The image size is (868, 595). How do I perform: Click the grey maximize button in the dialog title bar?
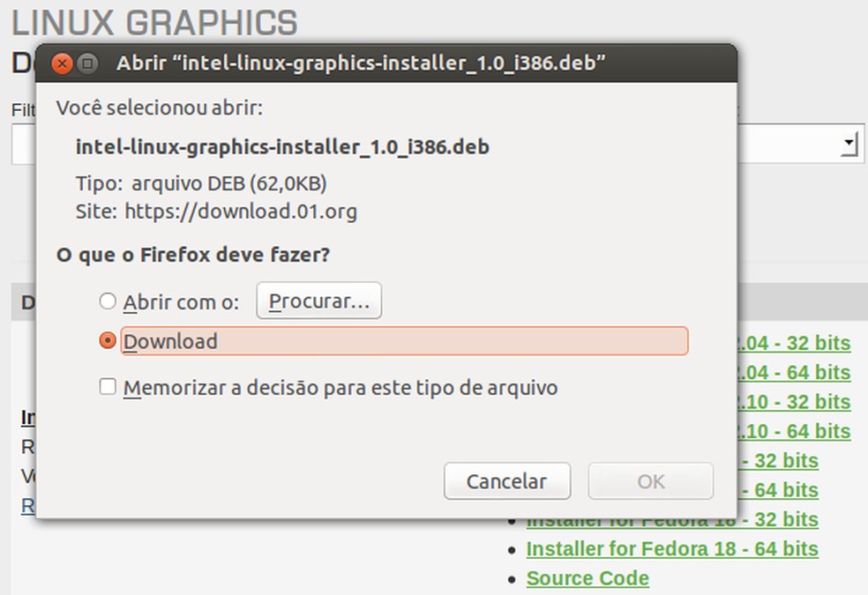point(87,63)
